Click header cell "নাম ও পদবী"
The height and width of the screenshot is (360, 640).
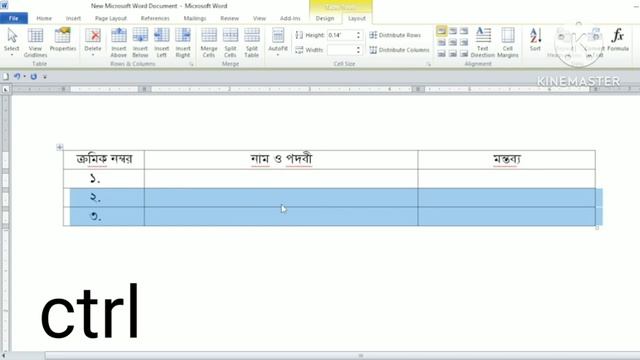coord(281,160)
